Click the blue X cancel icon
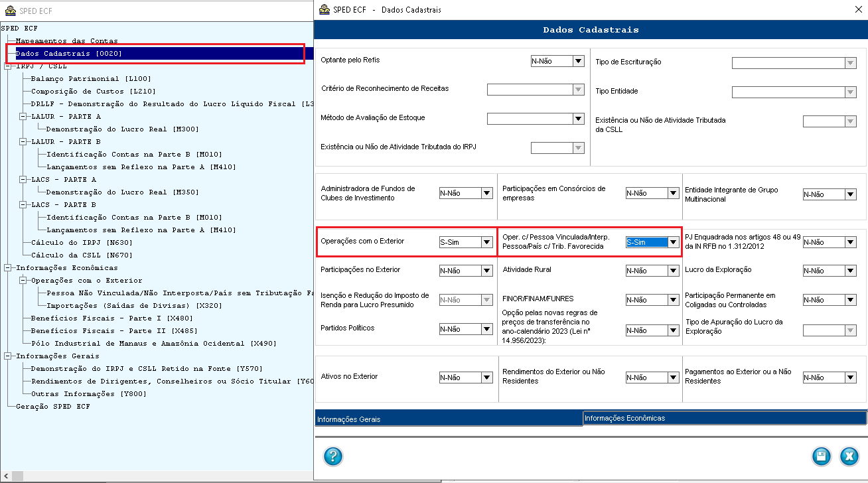The height and width of the screenshot is (483, 868). (x=849, y=456)
